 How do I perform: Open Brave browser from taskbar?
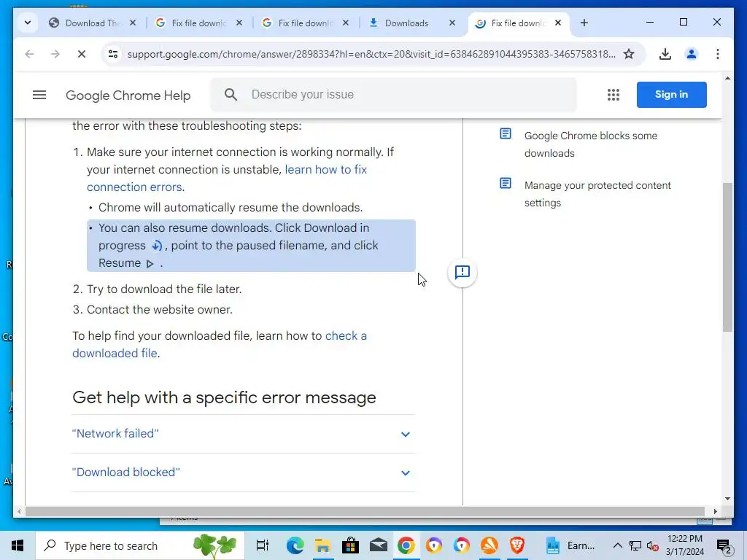coord(517,545)
